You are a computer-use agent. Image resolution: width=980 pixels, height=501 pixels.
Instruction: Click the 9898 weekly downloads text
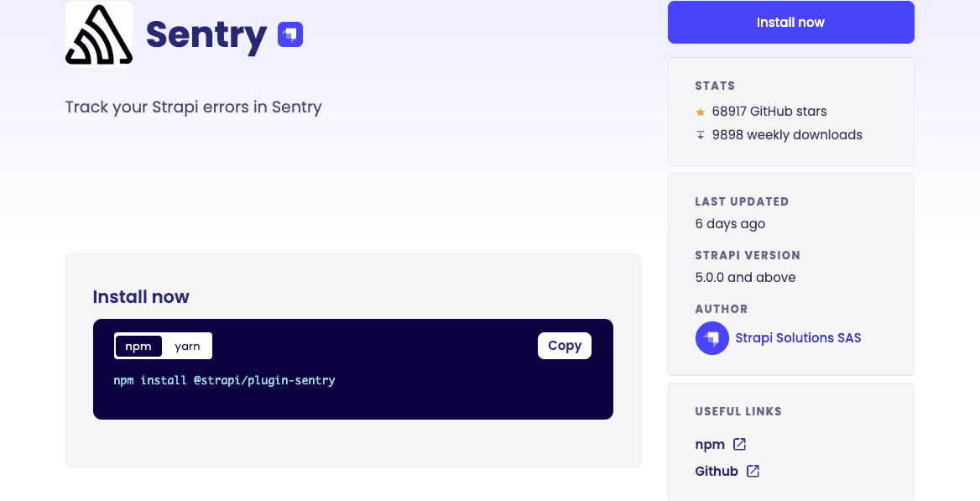click(787, 135)
